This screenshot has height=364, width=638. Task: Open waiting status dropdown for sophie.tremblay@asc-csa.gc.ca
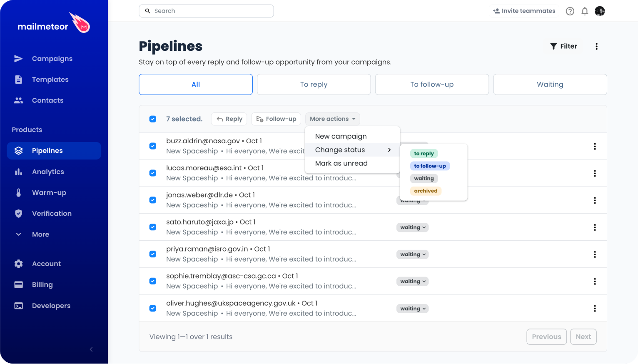pos(412,282)
